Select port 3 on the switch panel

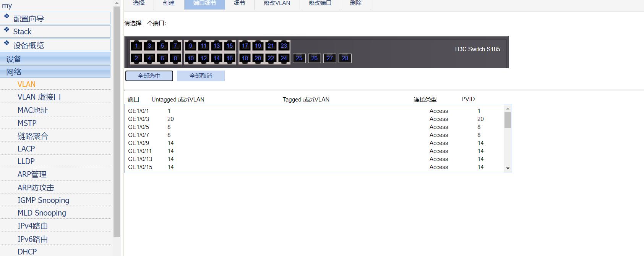[x=149, y=46]
